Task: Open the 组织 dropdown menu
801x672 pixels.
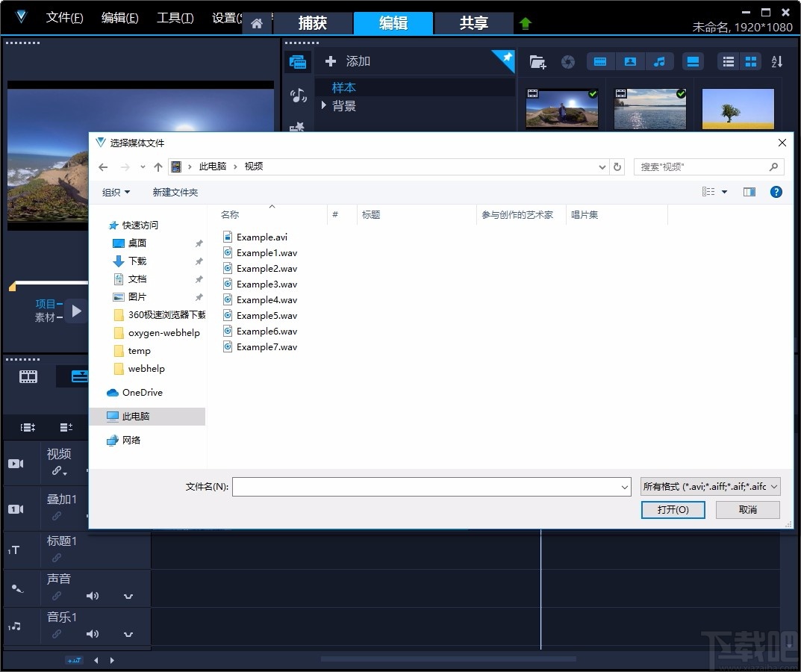Action: tap(116, 192)
